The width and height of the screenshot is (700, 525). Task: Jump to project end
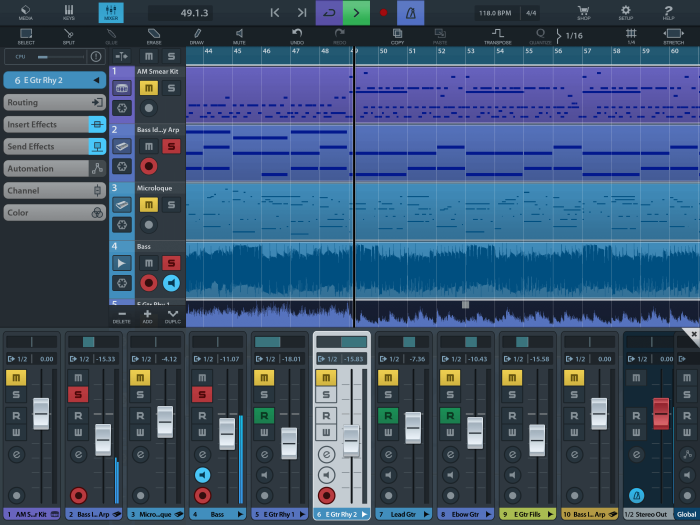[x=302, y=12]
